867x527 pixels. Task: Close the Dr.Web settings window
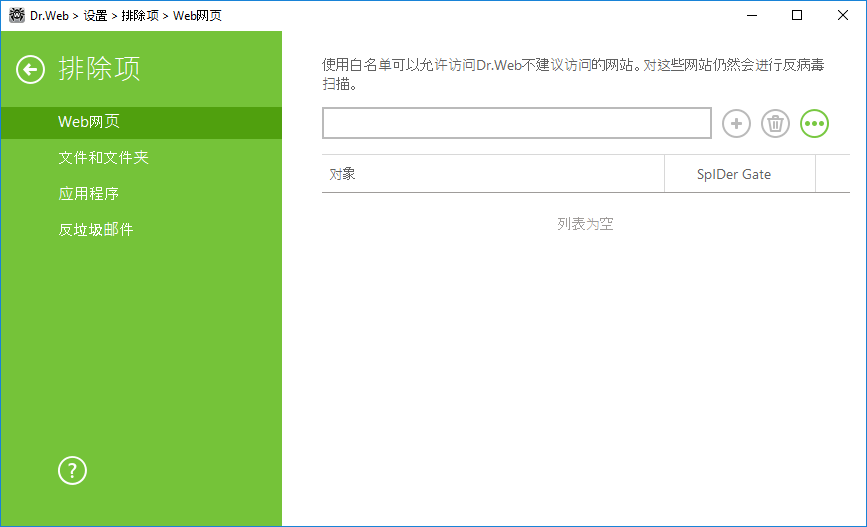click(843, 15)
